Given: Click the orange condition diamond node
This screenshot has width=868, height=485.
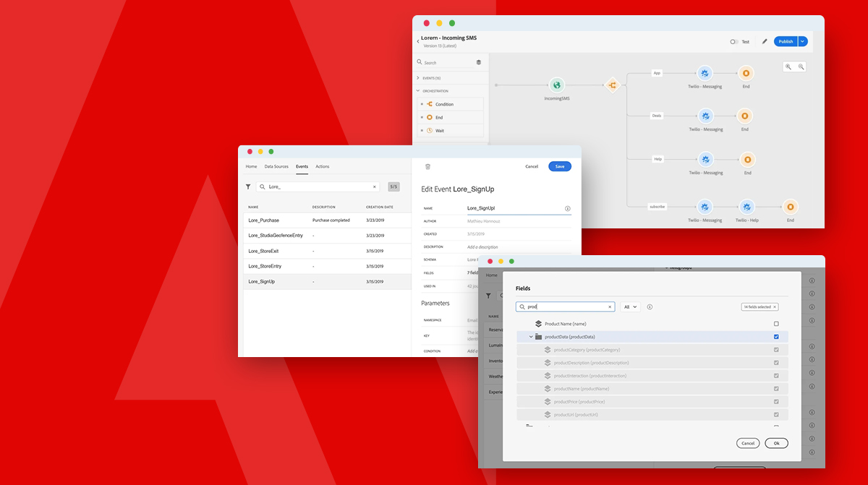Looking at the screenshot, I should 613,85.
